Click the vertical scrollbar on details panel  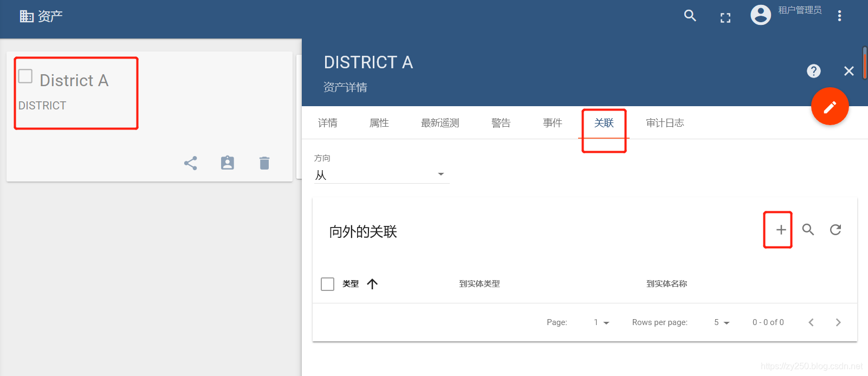tap(865, 63)
